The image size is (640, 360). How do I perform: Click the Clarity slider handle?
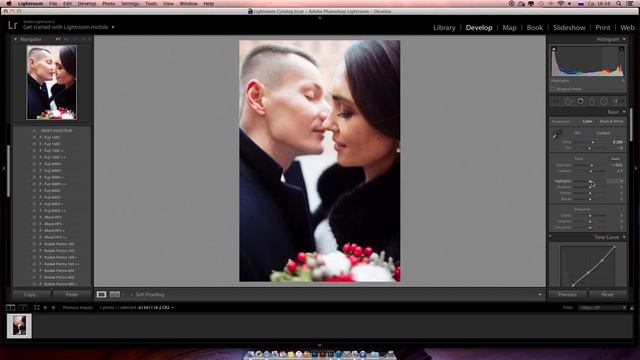point(590,215)
